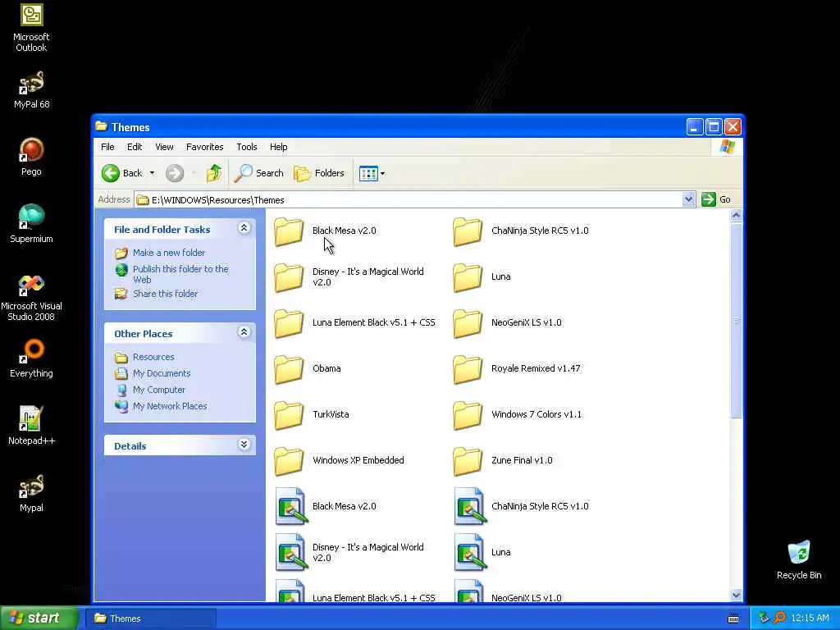
Task: Select the Black Mesa v2.0 folder icon
Action: (289, 231)
